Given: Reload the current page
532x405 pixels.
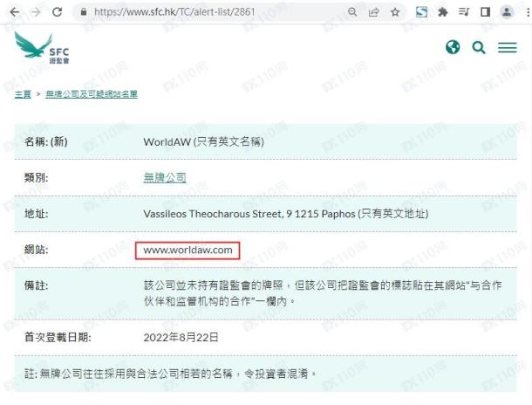Looking at the screenshot, I should tap(57, 12).
